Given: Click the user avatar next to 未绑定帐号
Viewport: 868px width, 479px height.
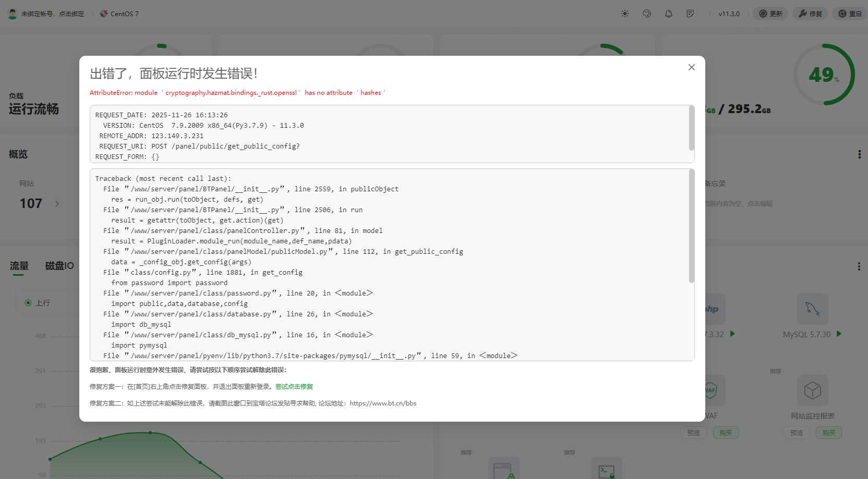Looking at the screenshot, I should pos(12,14).
